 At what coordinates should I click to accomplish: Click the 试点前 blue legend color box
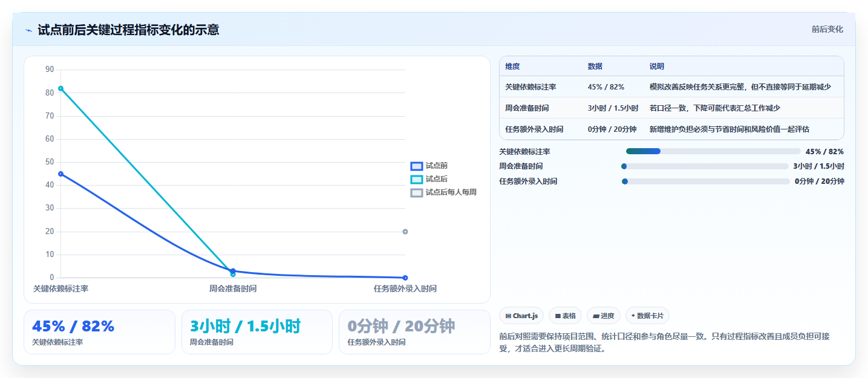click(x=416, y=166)
